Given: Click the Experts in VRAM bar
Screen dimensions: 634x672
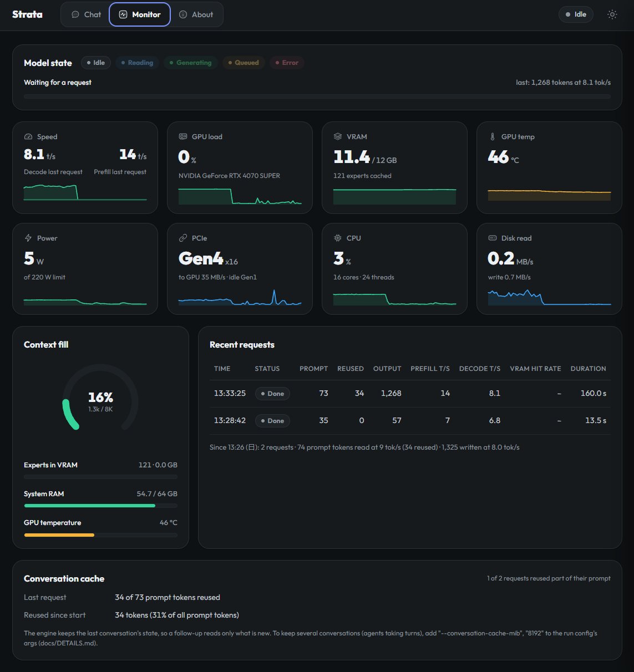Looking at the screenshot, I should point(100,477).
